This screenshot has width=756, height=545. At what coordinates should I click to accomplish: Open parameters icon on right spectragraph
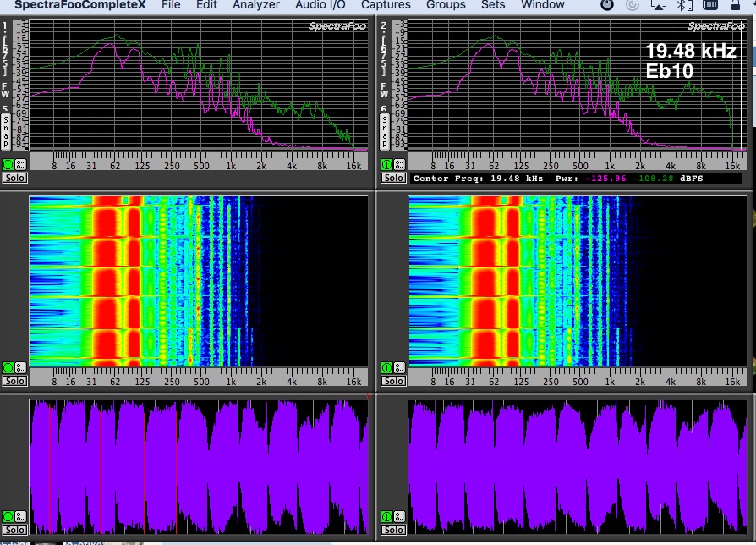[399, 164]
